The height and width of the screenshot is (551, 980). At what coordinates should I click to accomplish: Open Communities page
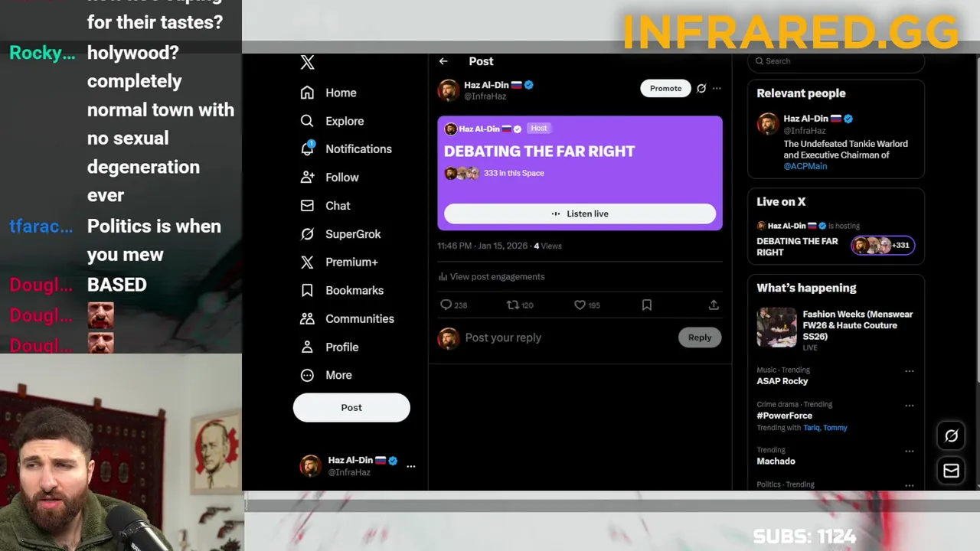coord(347,319)
